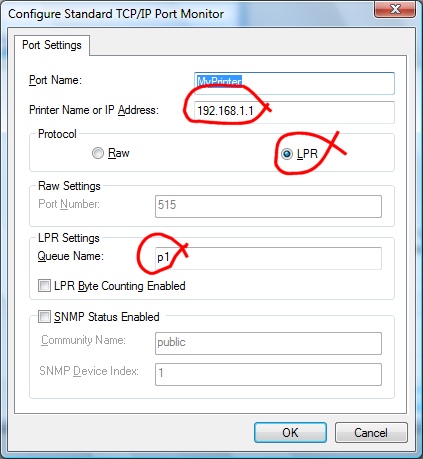423x459 pixels.
Task: Select the LPR protocol radio button
Action: (286, 154)
